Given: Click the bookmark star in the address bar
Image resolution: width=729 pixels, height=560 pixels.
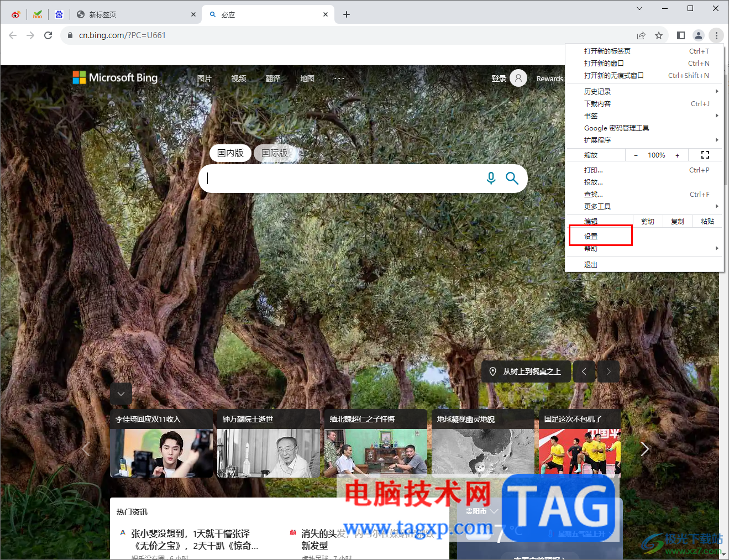Looking at the screenshot, I should 659,35.
